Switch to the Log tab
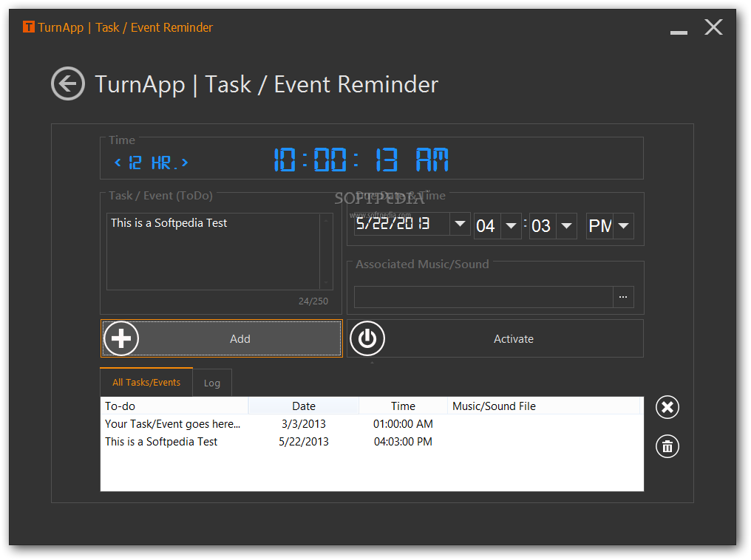The height and width of the screenshot is (560, 751). pos(211,383)
